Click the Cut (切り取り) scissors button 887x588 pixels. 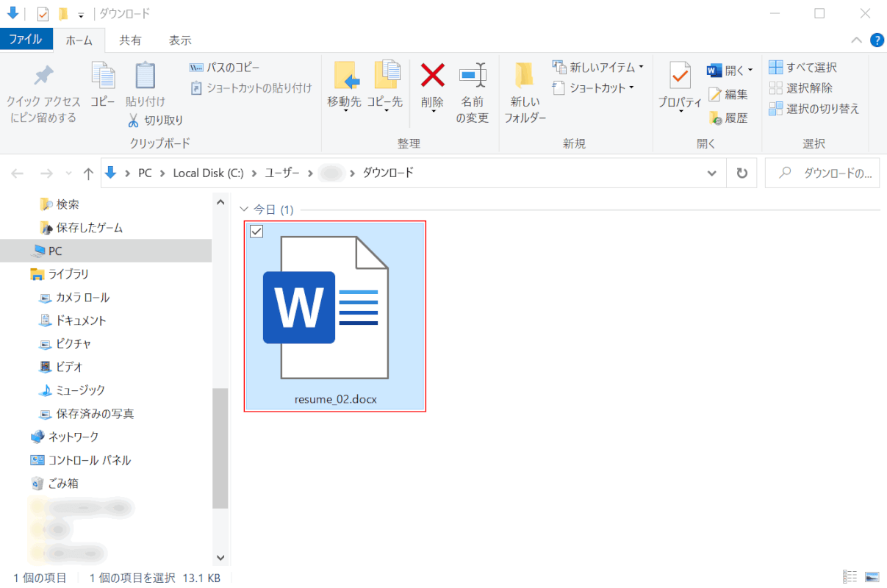coord(155,120)
